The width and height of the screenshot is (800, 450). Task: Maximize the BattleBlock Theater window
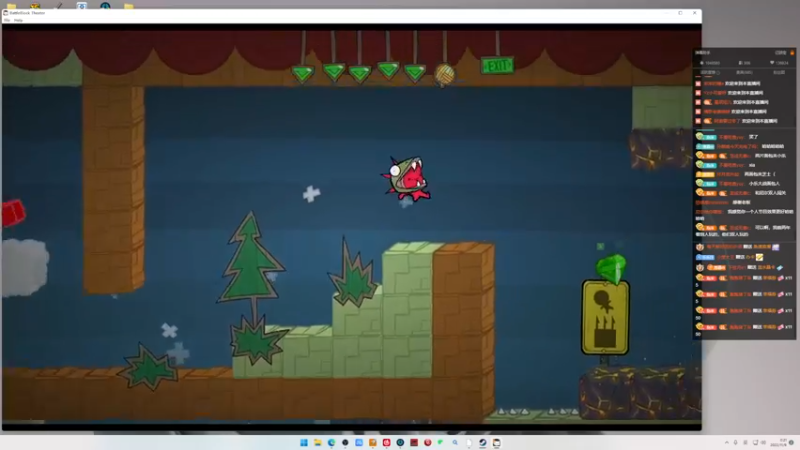[x=680, y=13]
